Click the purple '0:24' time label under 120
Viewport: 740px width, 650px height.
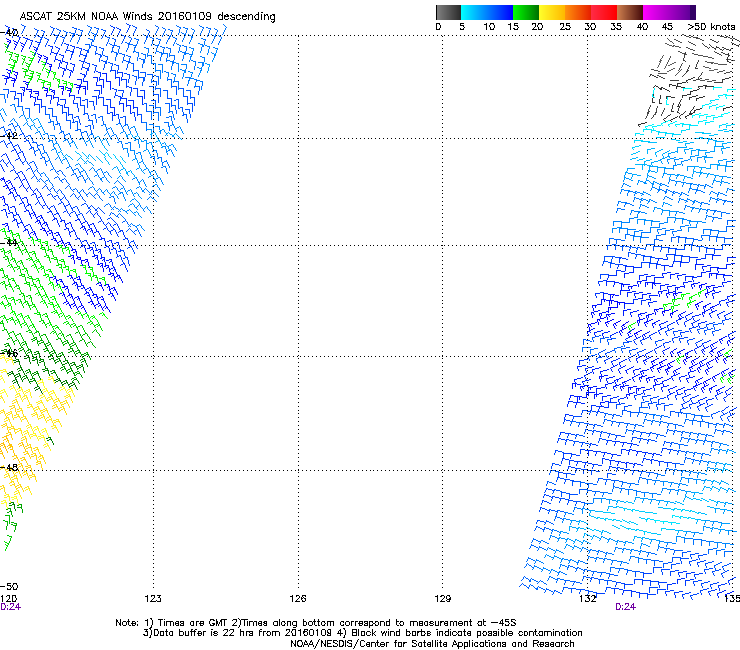[10, 607]
